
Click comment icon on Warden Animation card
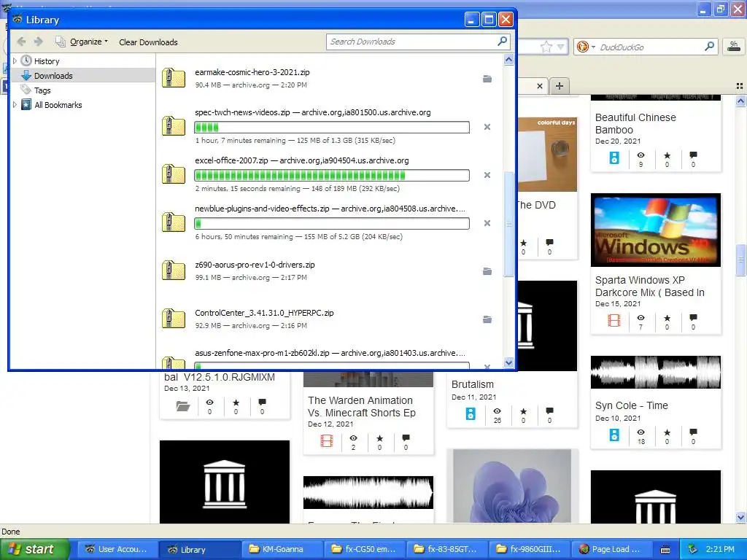point(406,437)
